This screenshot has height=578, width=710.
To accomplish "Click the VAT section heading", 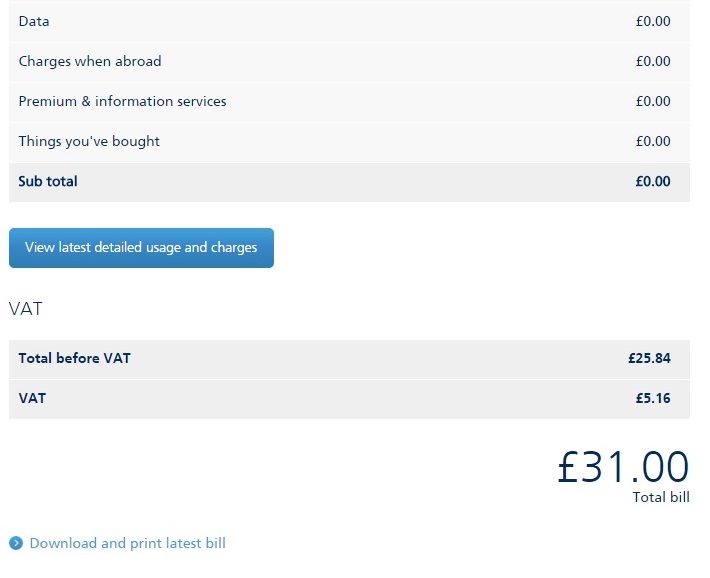I will pos(26,308).
